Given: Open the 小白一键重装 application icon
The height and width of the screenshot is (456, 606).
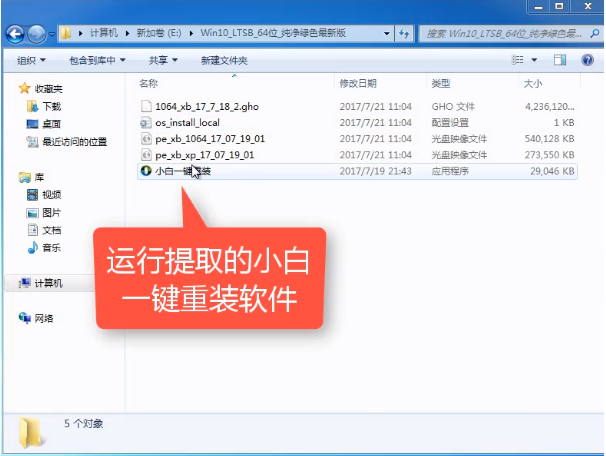Looking at the screenshot, I should [146, 171].
